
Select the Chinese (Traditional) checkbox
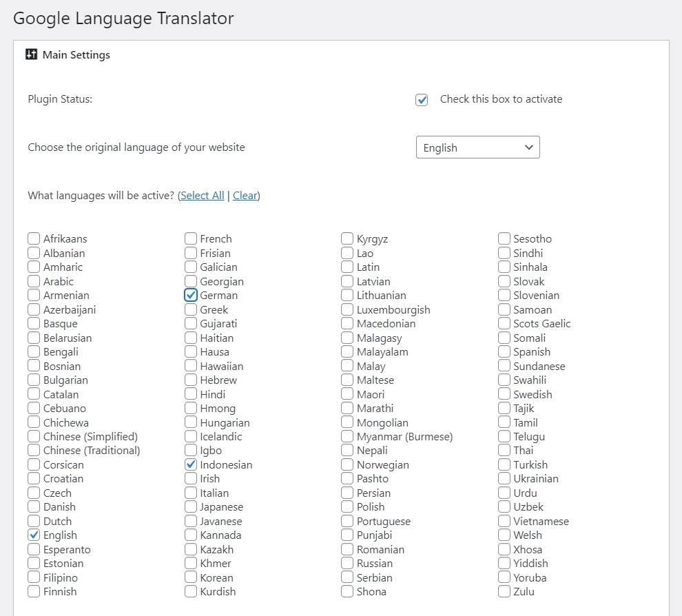(x=34, y=450)
